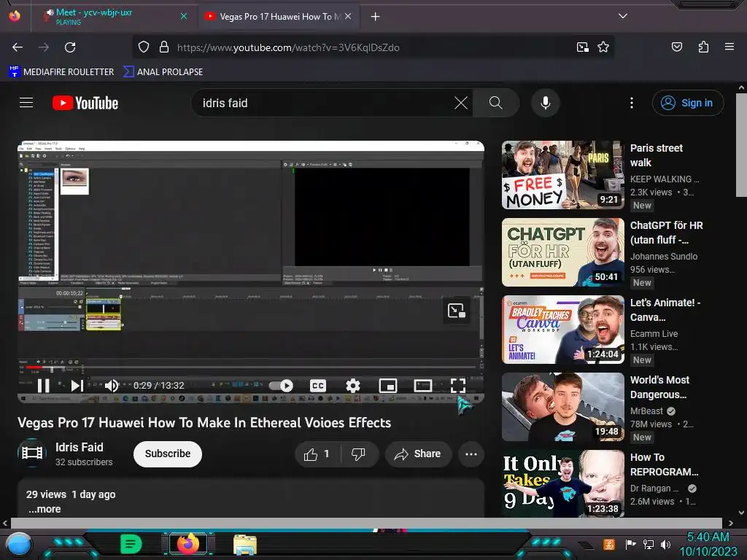The height and width of the screenshot is (560, 747).
Task: List all tabs dropdown arrow
Action: (x=623, y=16)
